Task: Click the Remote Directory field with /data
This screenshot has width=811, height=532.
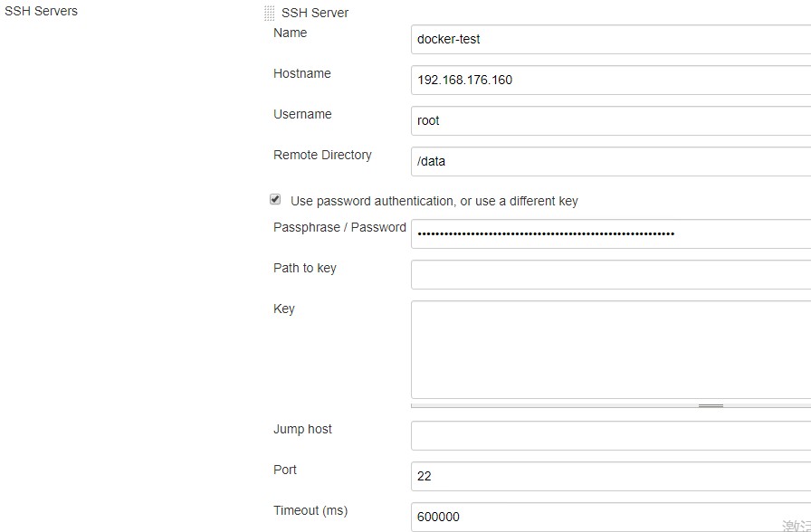Action: tap(611, 161)
